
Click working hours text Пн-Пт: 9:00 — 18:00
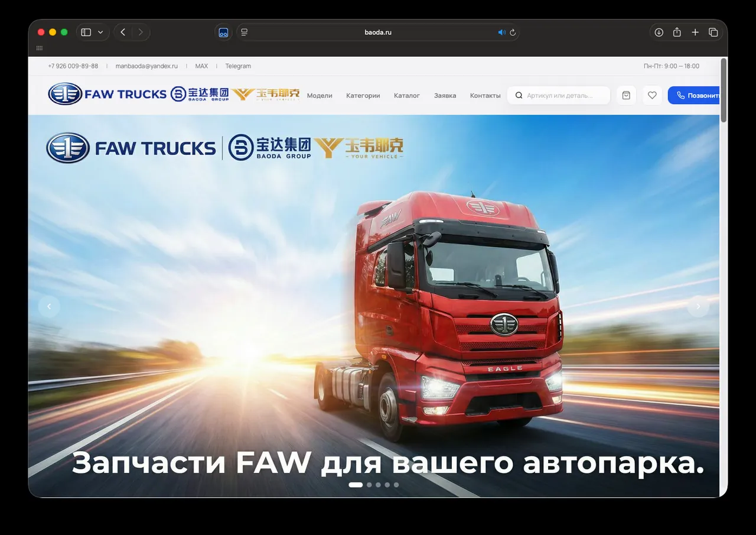(672, 66)
